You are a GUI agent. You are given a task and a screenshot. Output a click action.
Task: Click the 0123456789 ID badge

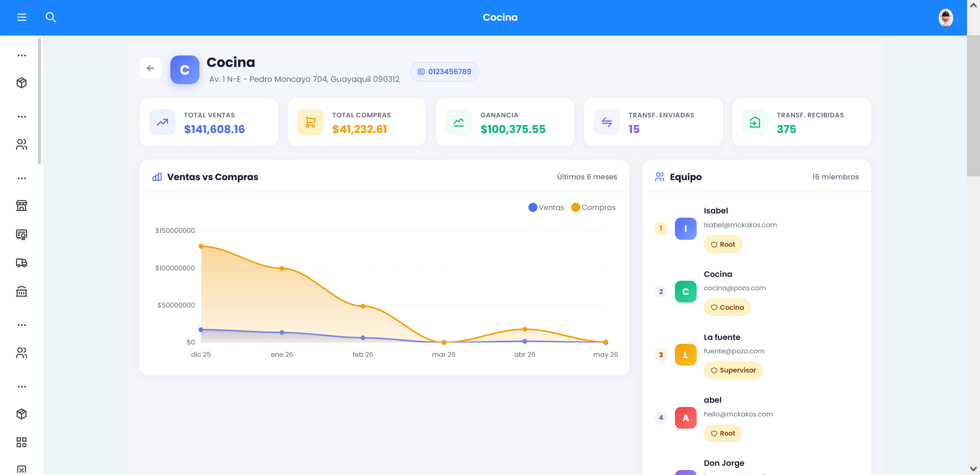(444, 72)
